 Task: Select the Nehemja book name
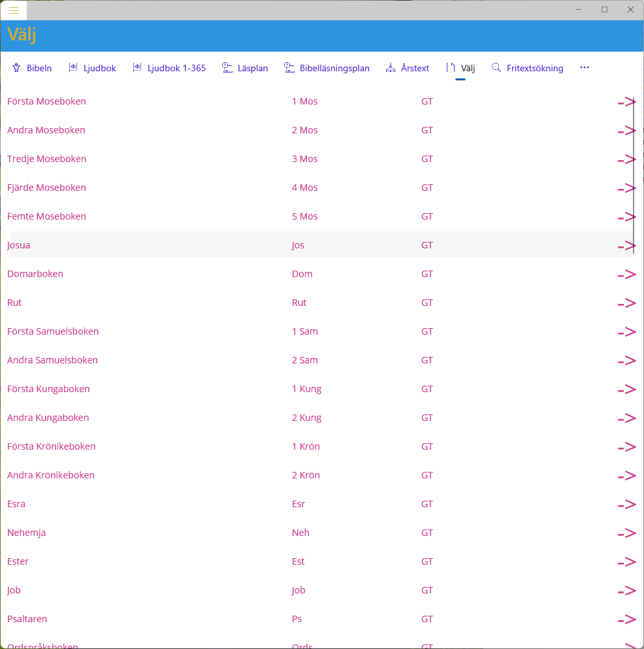[x=27, y=533]
